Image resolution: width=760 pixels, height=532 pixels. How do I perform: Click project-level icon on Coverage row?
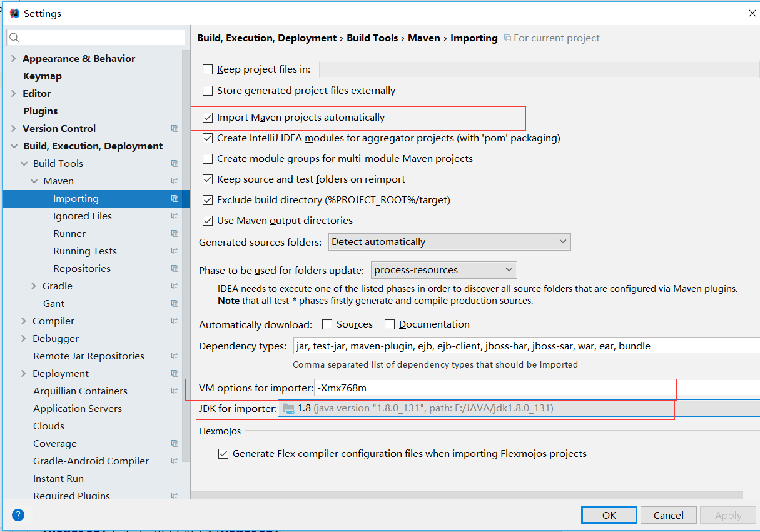click(x=175, y=443)
